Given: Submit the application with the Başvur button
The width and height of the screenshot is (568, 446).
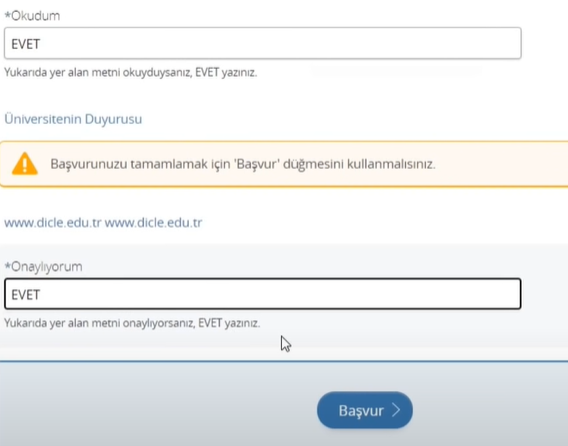Looking at the screenshot, I should pos(365,410).
